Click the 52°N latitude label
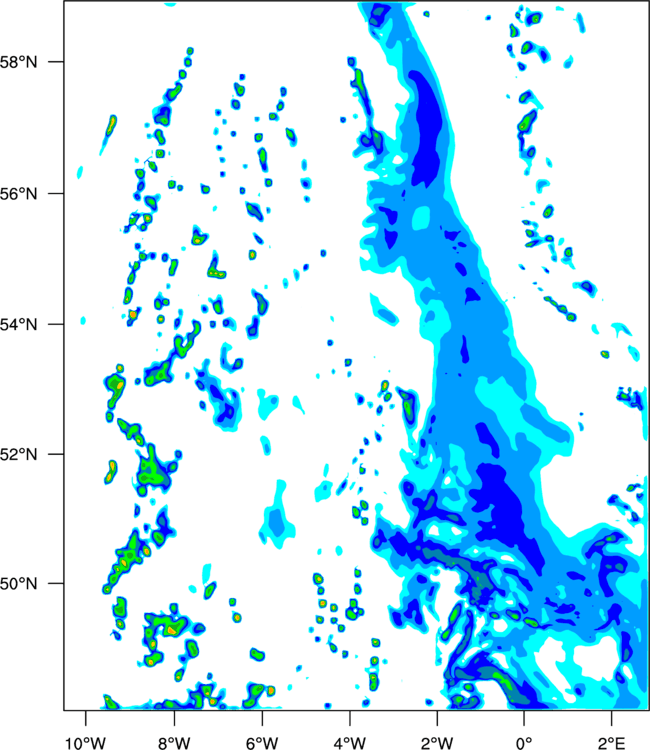 click(x=18, y=454)
